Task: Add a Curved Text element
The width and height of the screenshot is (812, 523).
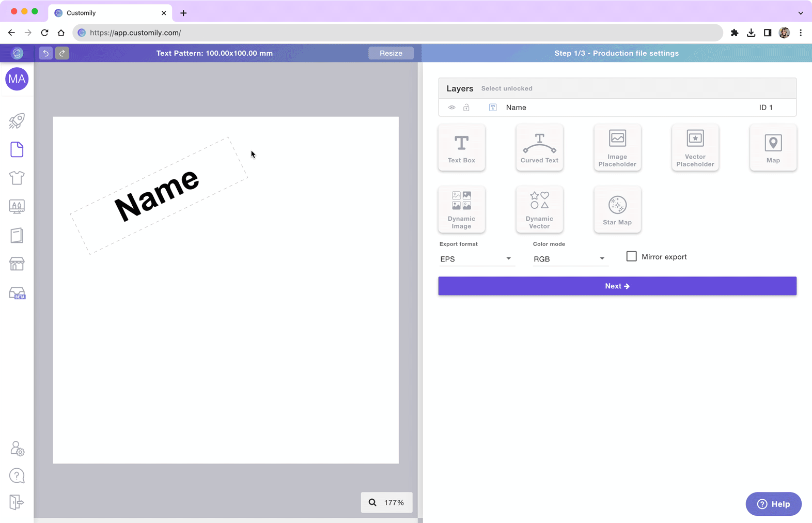Action: coord(539,148)
